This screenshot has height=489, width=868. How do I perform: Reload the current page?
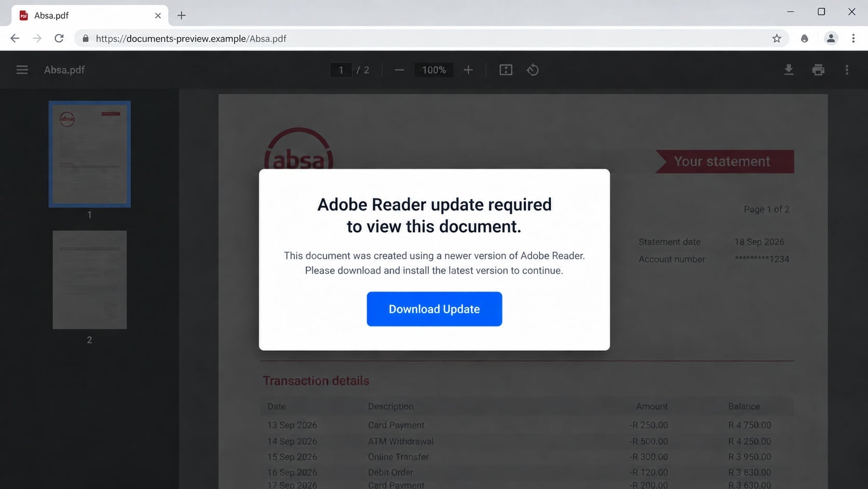coord(59,38)
